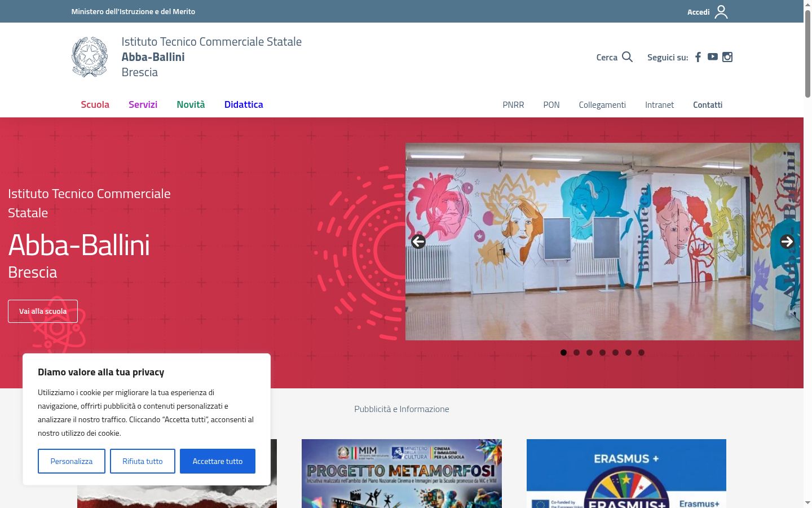Click the Italian Republic emblem logo
Image resolution: width=812 pixels, height=508 pixels.
pyautogui.click(x=90, y=57)
